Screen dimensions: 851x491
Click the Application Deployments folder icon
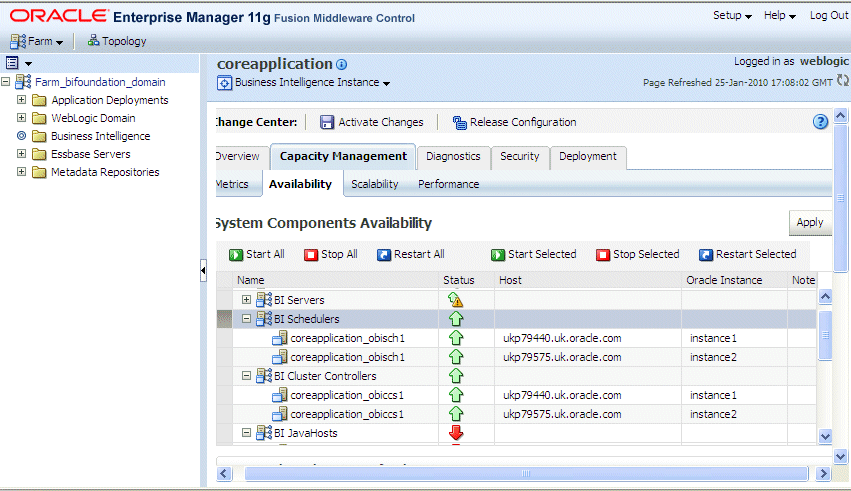39,100
